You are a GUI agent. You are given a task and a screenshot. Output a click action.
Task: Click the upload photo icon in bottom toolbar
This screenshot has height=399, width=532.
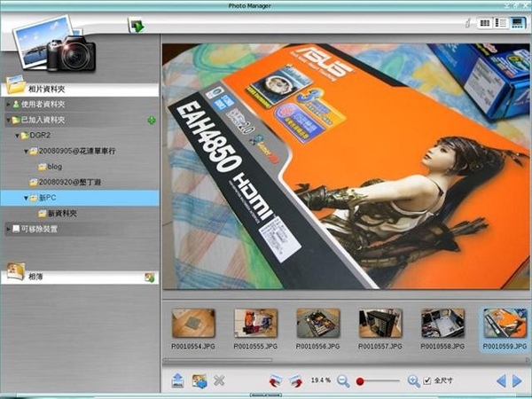point(178,380)
